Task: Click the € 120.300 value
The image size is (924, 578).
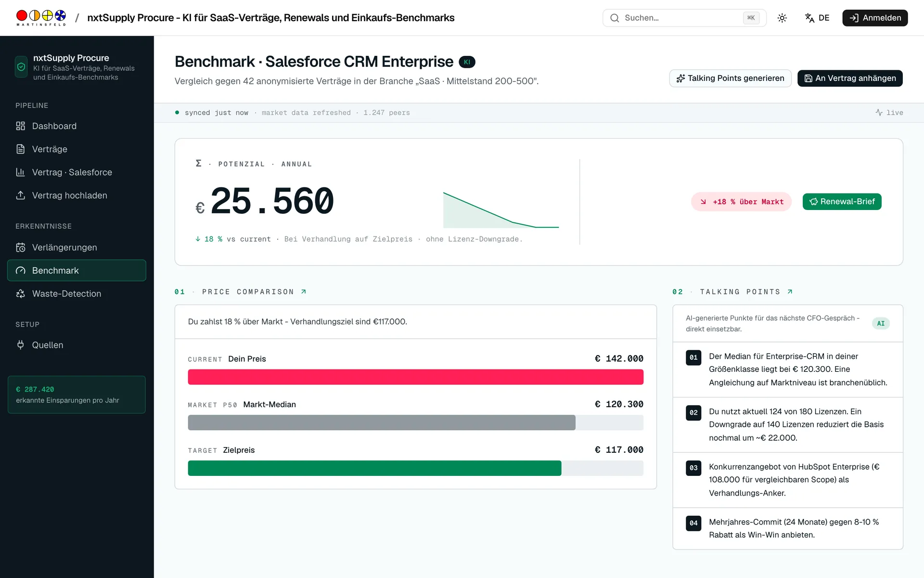Action: [619, 404]
